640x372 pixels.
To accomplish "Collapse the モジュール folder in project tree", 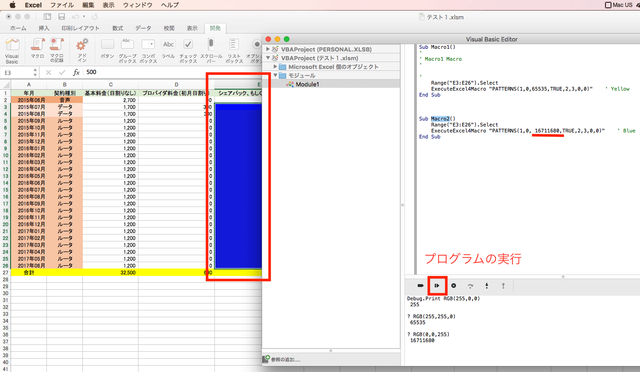I will [276, 76].
